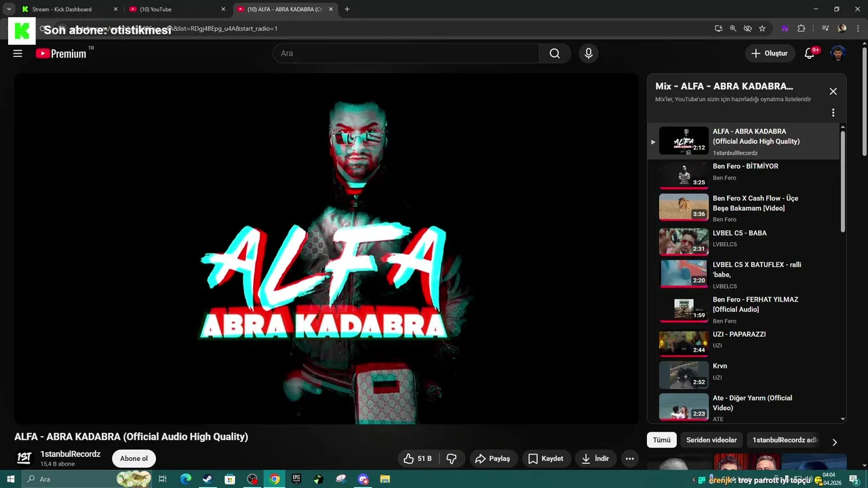Play LVBEL C5 - BABA from the playlist
The image size is (868, 488).
click(x=744, y=241)
